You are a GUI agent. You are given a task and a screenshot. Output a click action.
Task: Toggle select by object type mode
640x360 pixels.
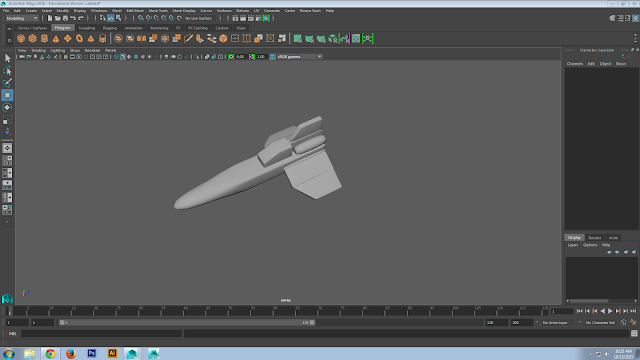(111, 18)
